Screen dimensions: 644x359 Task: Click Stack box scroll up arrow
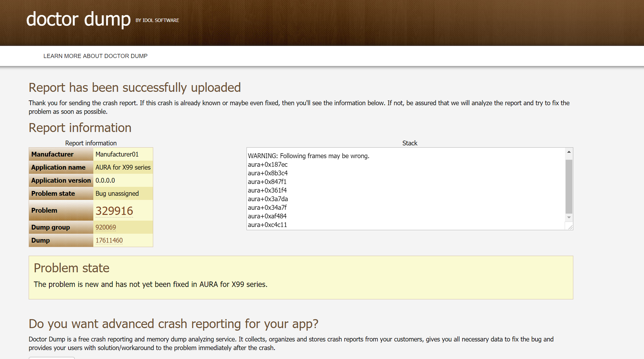click(569, 152)
